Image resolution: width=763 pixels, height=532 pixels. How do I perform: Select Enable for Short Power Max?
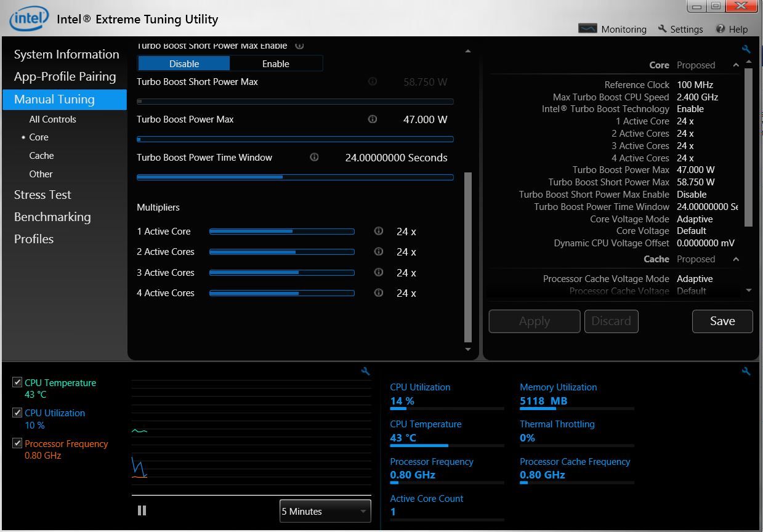tap(276, 63)
